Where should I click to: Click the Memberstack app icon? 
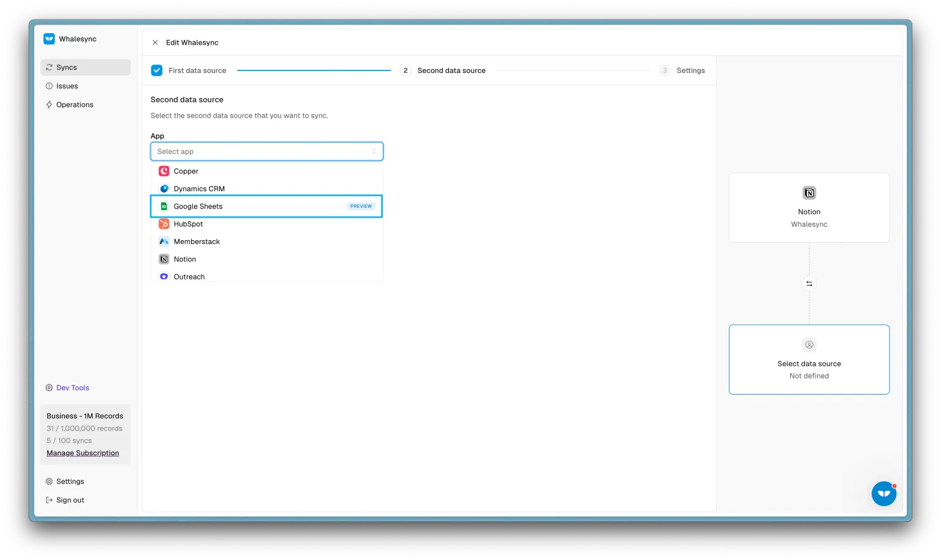click(x=164, y=241)
